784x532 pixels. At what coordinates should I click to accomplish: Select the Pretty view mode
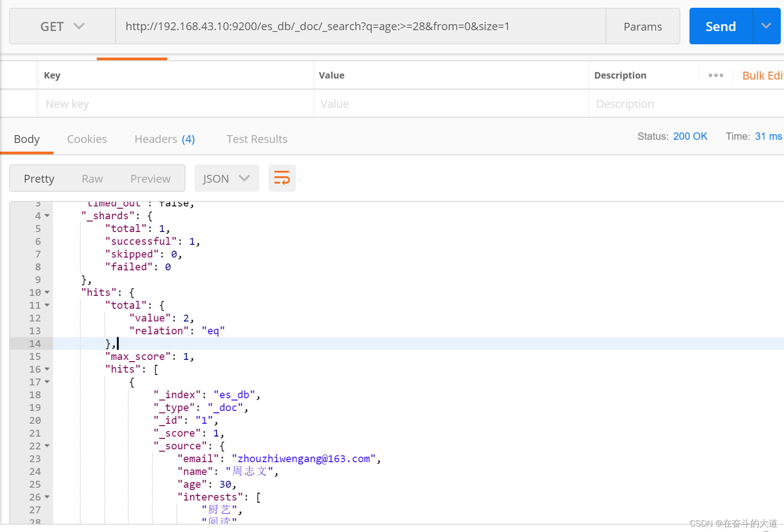tap(39, 179)
